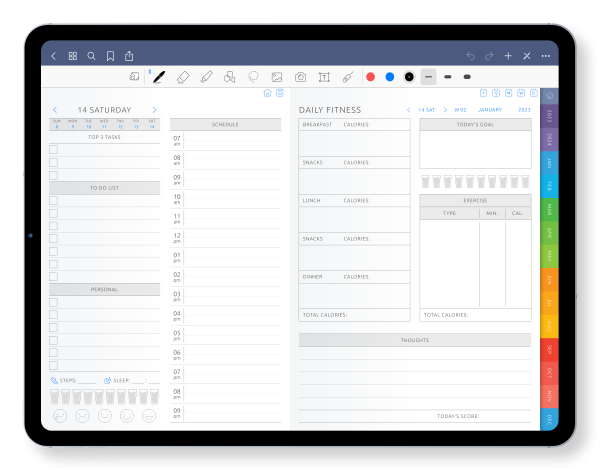This screenshot has width=600, height=470.
Task: Select WED 11 in the week strip
Action: click(104, 124)
